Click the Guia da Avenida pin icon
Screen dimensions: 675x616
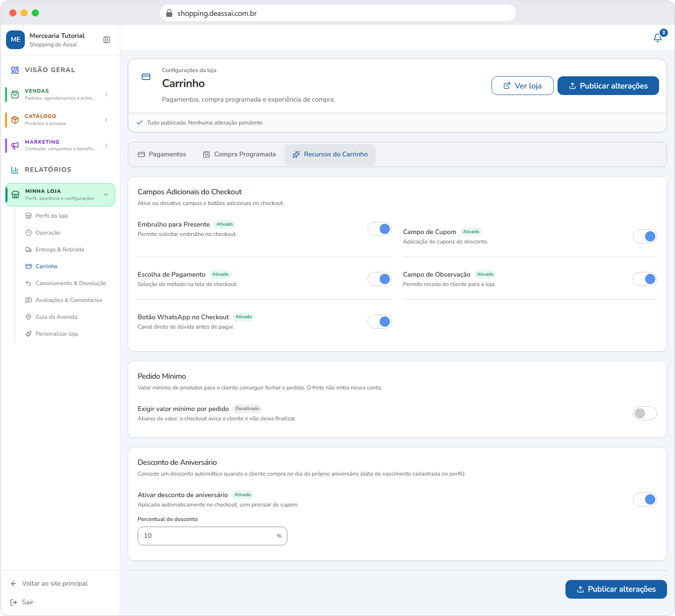[29, 317]
